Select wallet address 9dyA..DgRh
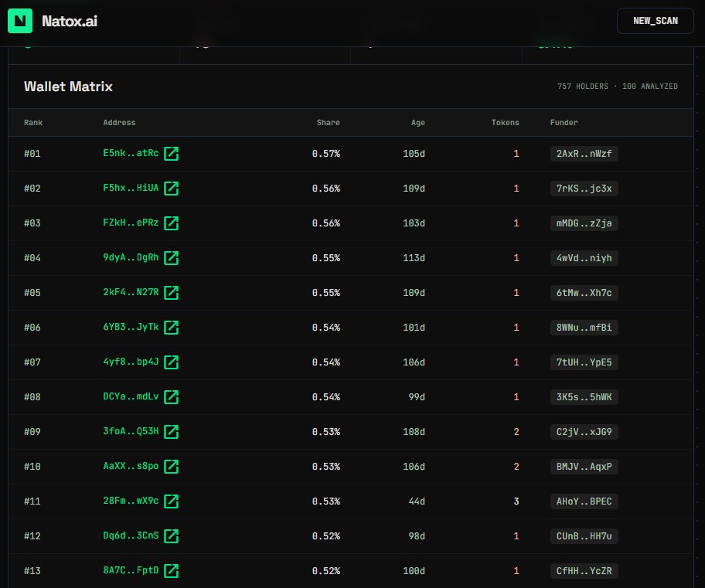 pyautogui.click(x=131, y=257)
